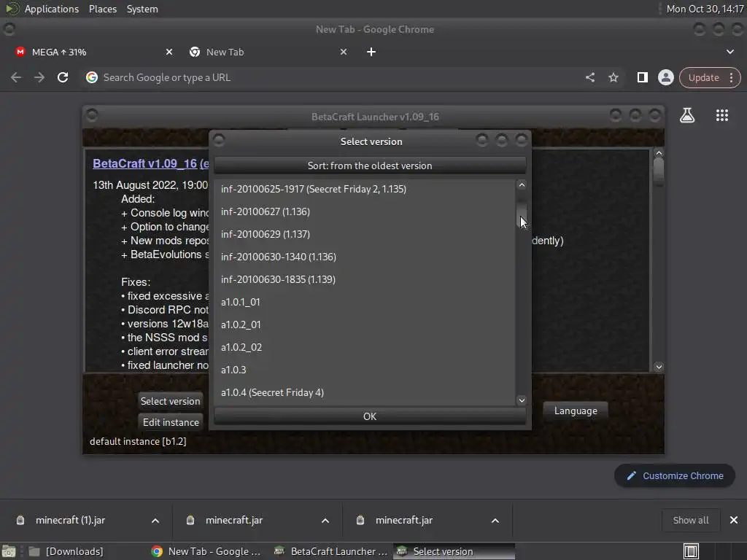This screenshot has width=747, height=560.
Task: Click the Chrome forward arrow icon
Action: point(39,77)
